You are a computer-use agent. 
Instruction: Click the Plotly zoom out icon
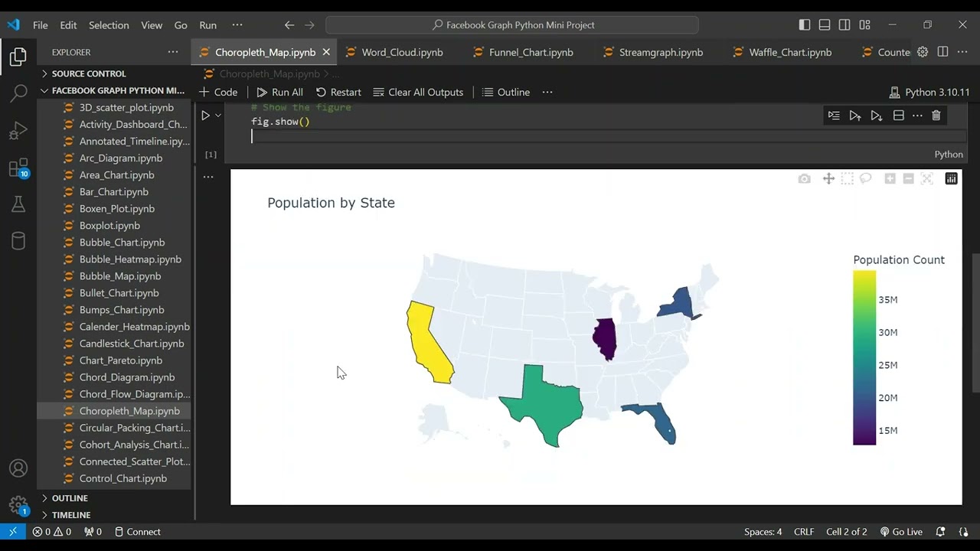908,179
